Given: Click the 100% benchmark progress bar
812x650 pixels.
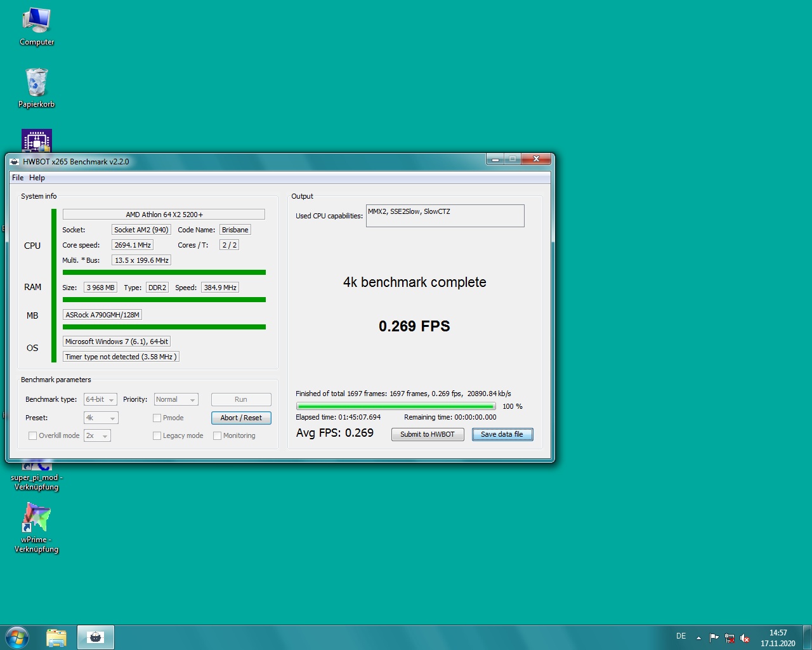Looking at the screenshot, I should (396, 406).
